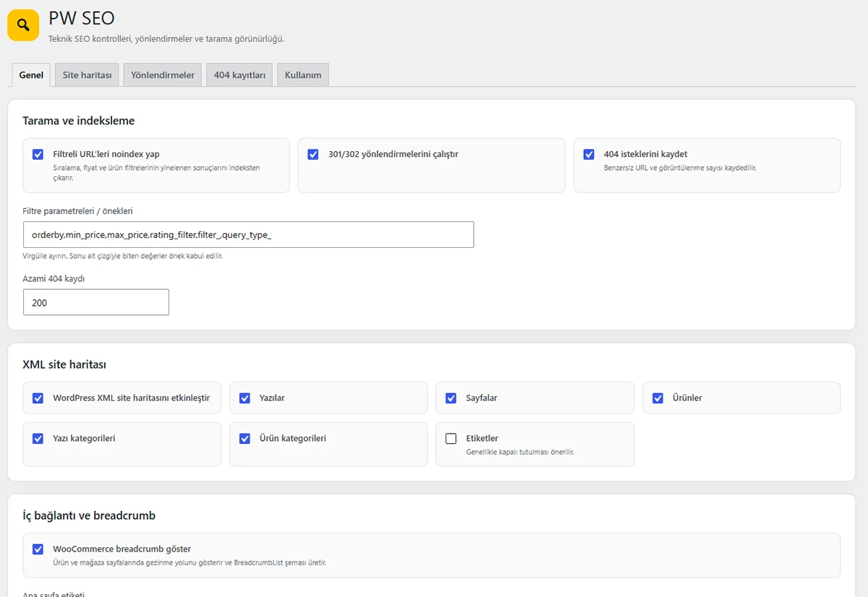
Task: Toggle WooCommerce breadcrumb göster checkbox
Action: 38,549
